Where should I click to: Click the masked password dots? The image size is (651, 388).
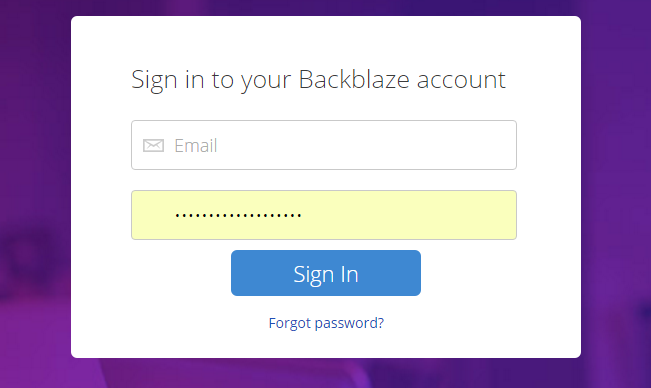click(x=238, y=215)
